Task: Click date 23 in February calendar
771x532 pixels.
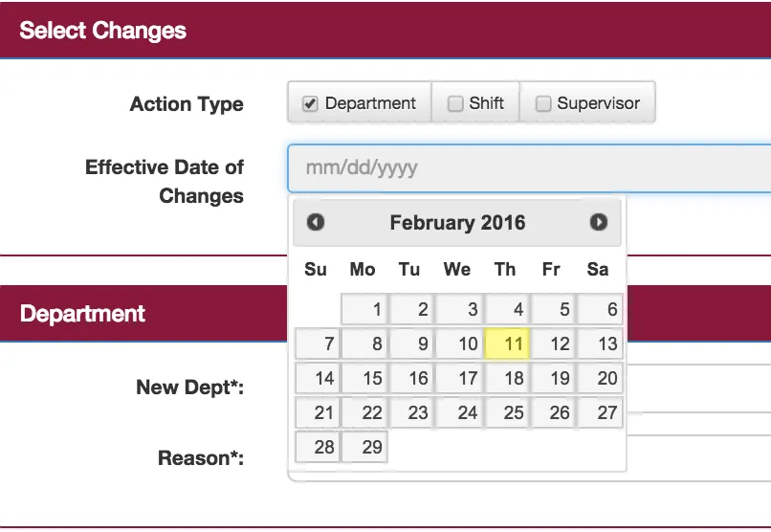Action: point(412,412)
